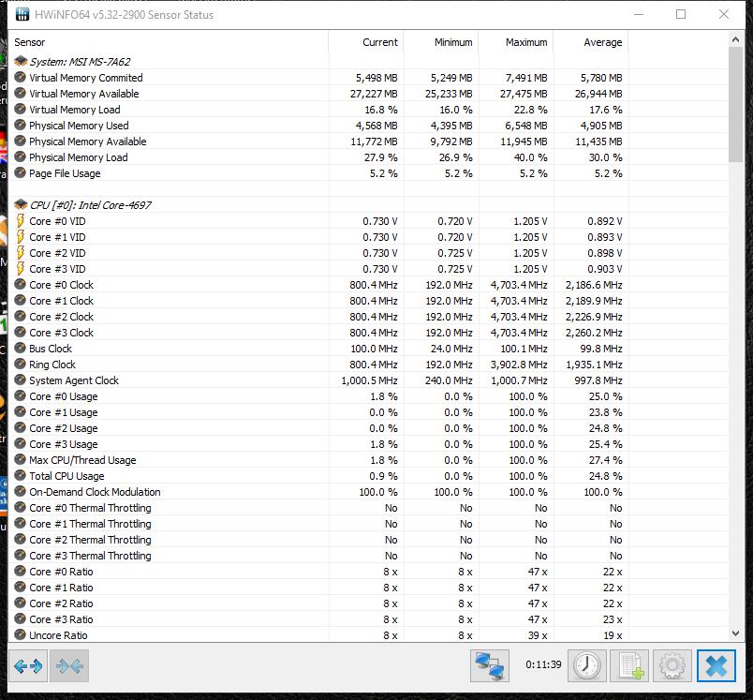The width and height of the screenshot is (753, 700).
Task: Click the 4,703.4 MHz maximum of Core #0 Clock
Action: click(x=519, y=285)
